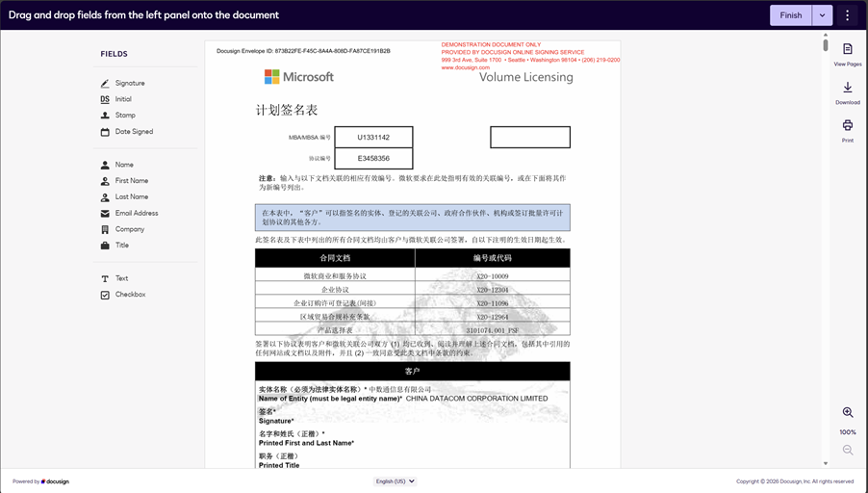Viewport: 868px width, 493px height.
Task: Click CHINA DATACOM CORPORATION LIMITED text
Action: (x=476, y=399)
